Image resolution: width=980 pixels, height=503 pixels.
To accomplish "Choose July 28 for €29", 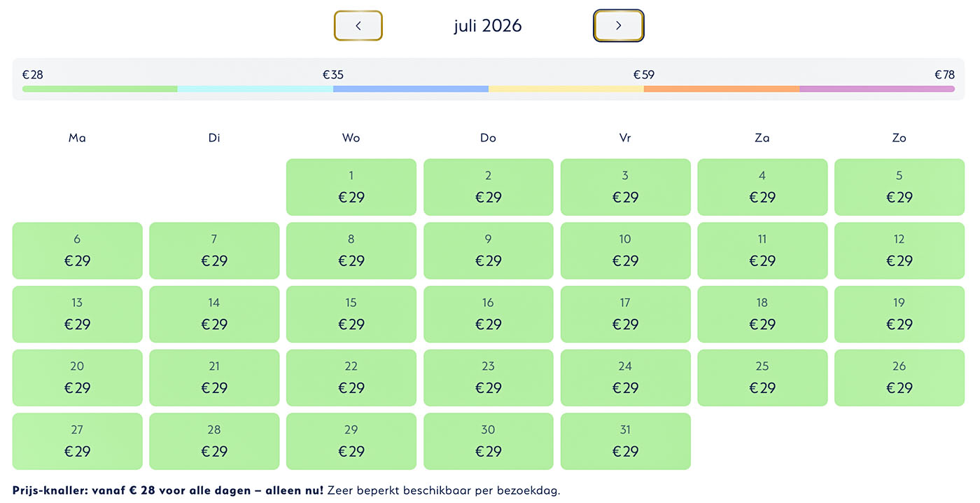I will [214, 441].
